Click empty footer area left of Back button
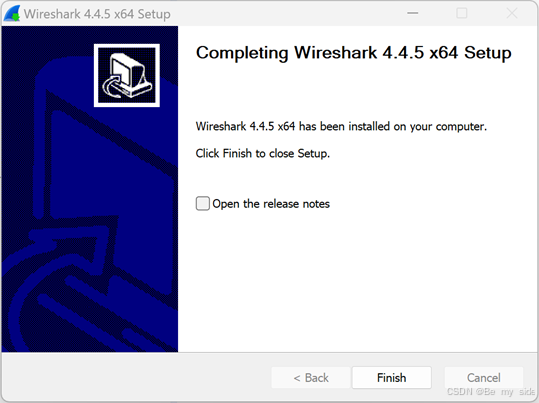The height and width of the screenshot is (403, 539). tap(138, 378)
